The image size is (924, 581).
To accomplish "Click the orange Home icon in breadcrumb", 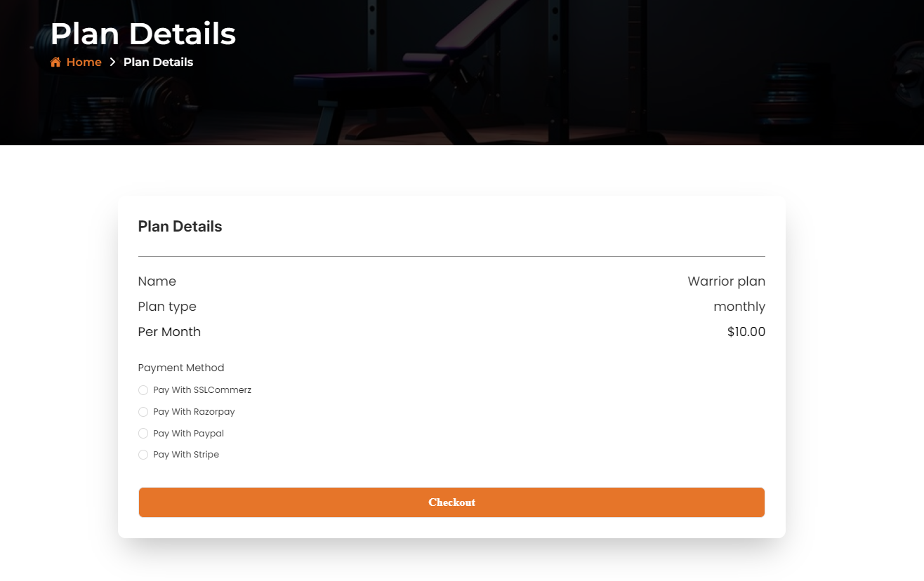I will click(x=55, y=62).
